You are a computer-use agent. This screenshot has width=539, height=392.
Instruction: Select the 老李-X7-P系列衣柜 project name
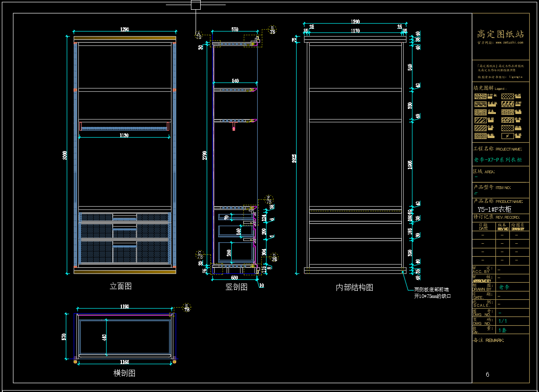coord(498,160)
